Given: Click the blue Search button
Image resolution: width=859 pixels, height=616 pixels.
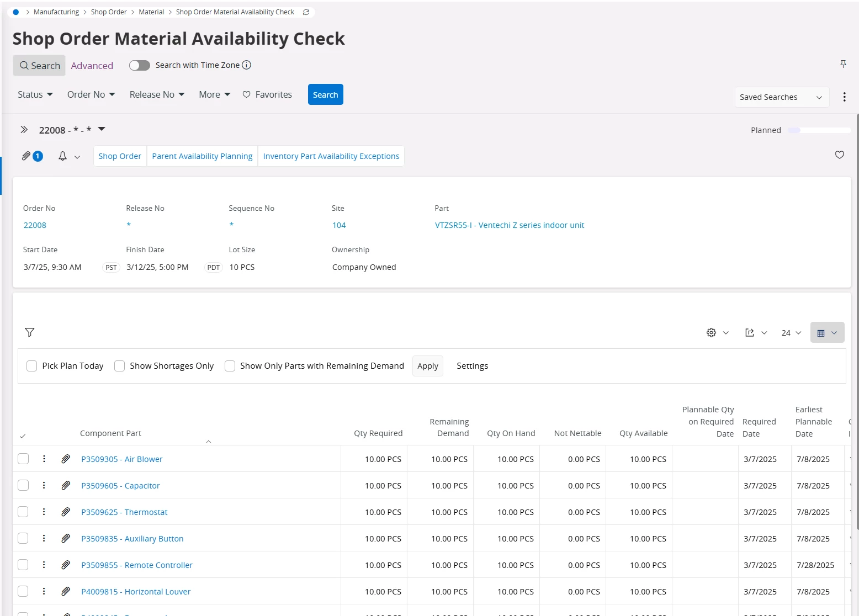Looking at the screenshot, I should click(325, 94).
